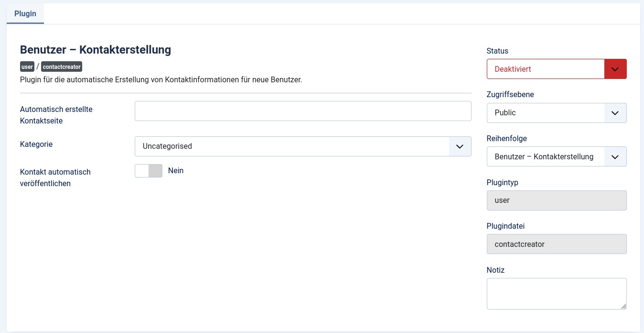
Task: Click the Kategorie chevron arrow
Action: pyautogui.click(x=460, y=146)
